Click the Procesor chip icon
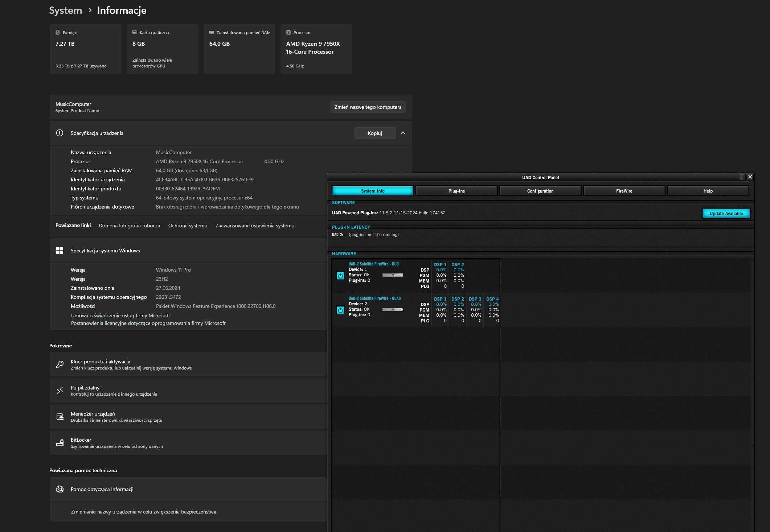The width and height of the screenshot is (770, 532). pos(288,32)
